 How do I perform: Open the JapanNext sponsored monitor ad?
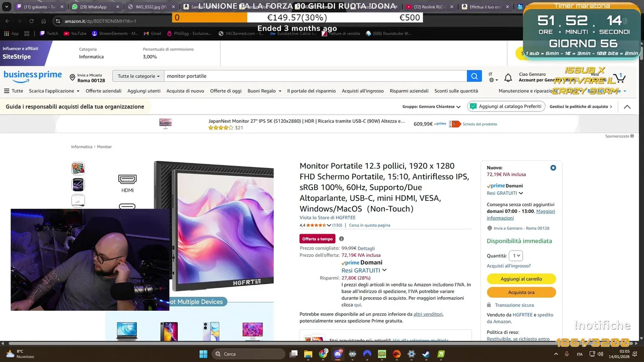[307, 121]
